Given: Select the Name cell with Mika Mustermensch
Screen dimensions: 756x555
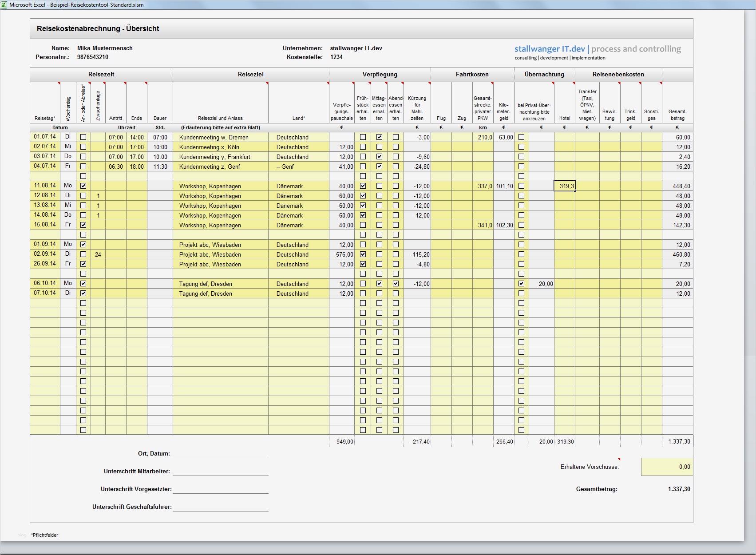Looking at the screenshot, I should [x=105, y=48].
